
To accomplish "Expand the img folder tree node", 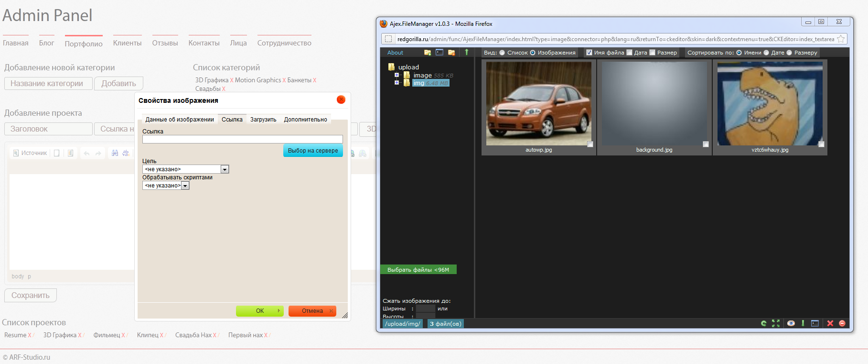I will [396, 83].
